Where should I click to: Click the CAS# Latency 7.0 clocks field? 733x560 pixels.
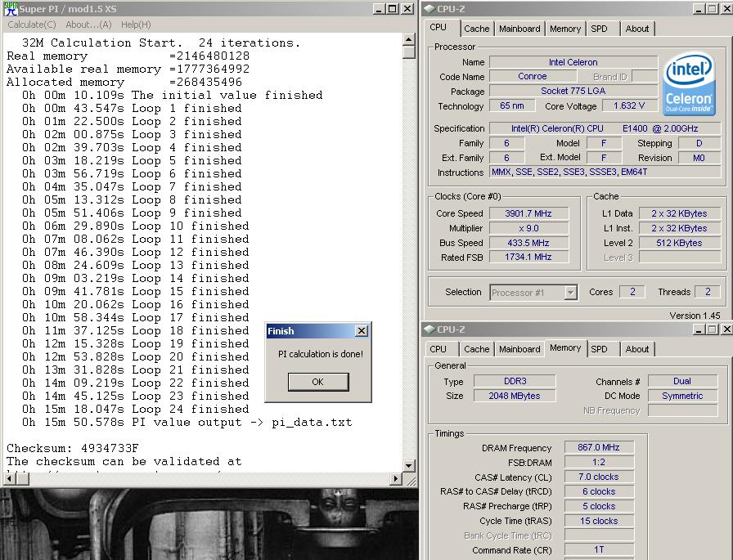pyautogui.click(x=599, y=477)
